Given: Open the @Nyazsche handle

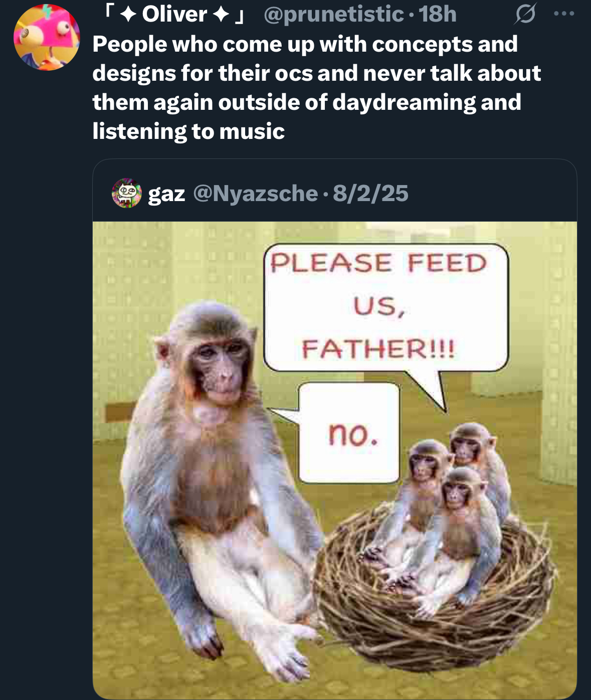Looking at the screenshot, I should point(255,194).
